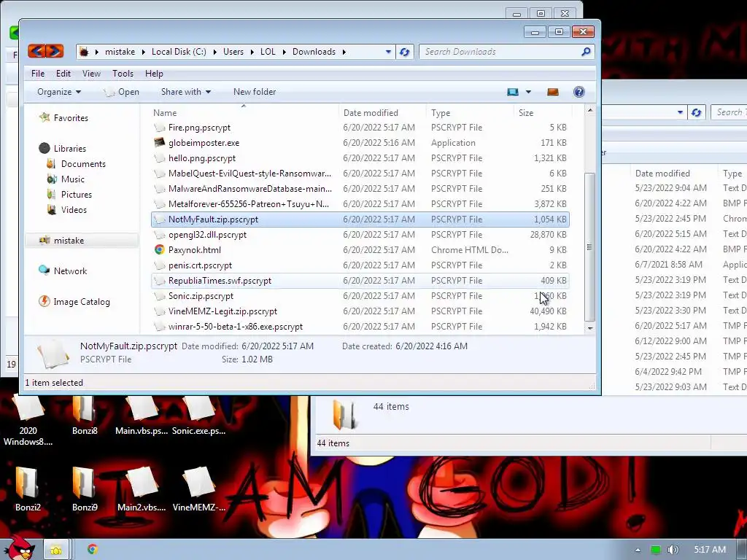Screen dimensions: 747x560
Task: Open the Tools menu
Action: point(123,74)
